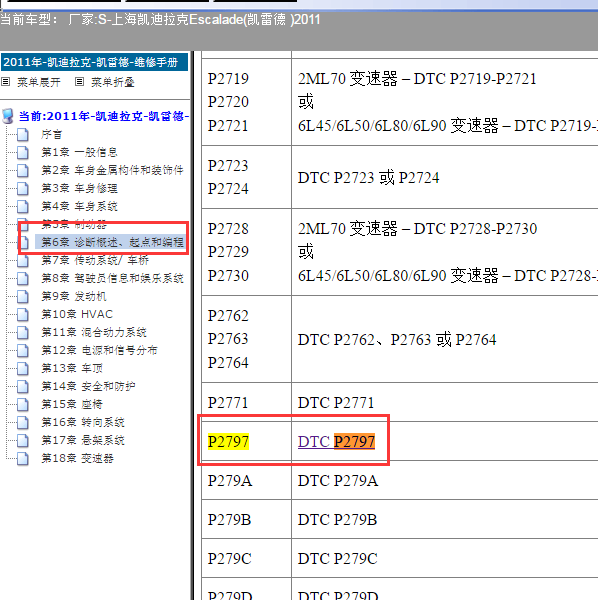
Task: Click DTC P2762、P2763 或 P2764 entry
Action: [x=397, y=339]
